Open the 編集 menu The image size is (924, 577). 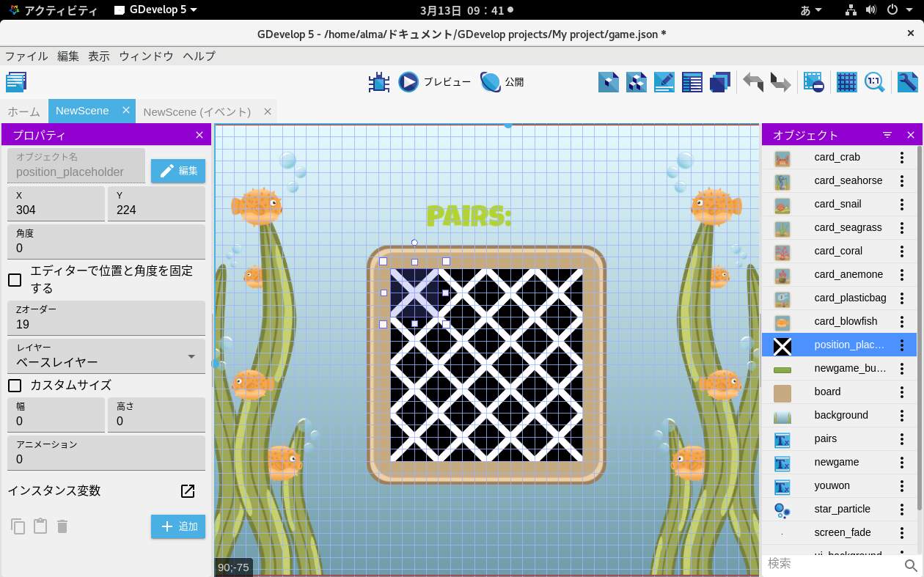[x=68, y=56]
